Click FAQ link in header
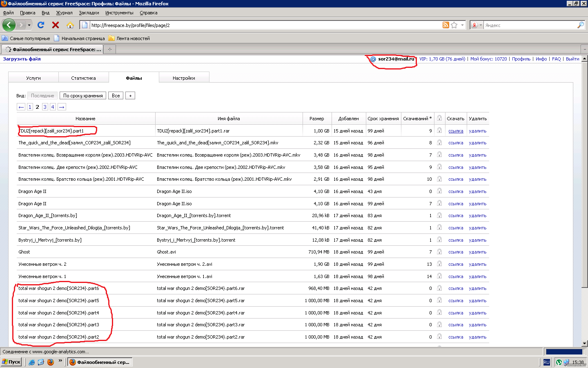 coord(556,59)
